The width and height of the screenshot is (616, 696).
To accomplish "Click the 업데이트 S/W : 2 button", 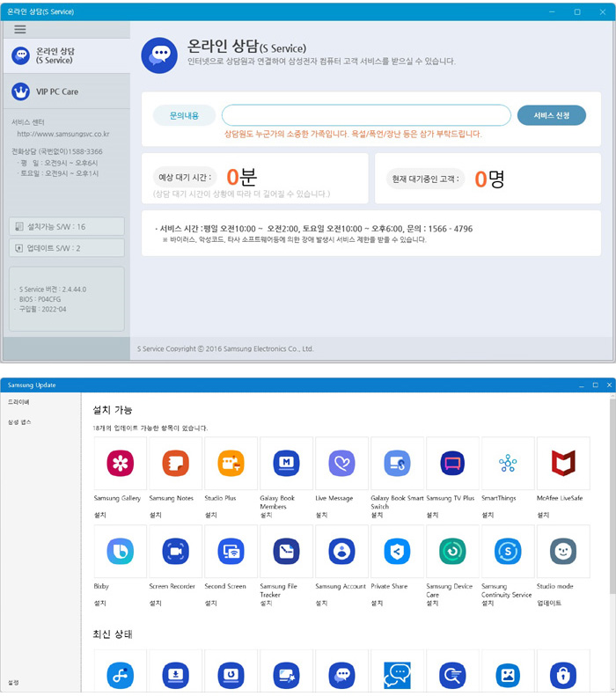I will point(67,248).
